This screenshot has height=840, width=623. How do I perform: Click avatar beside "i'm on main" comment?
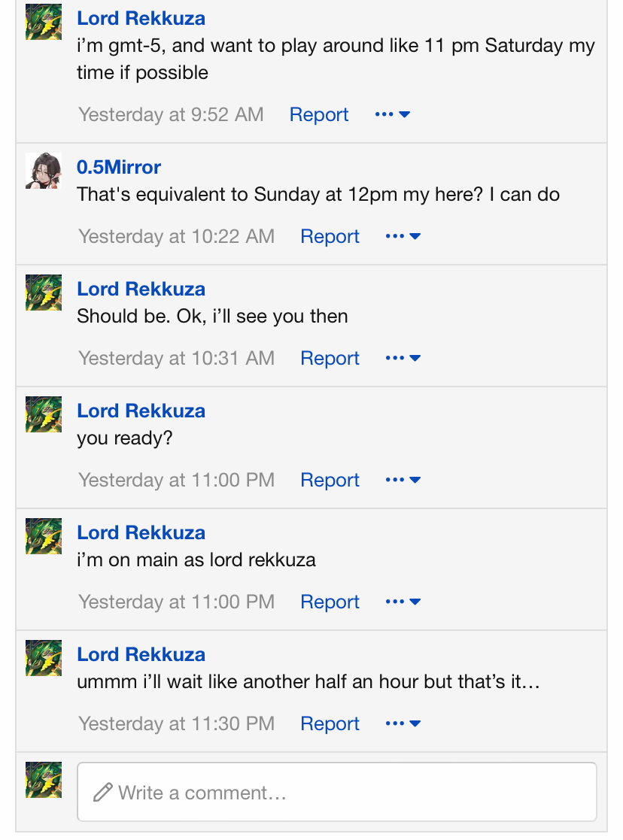point(44,536)
